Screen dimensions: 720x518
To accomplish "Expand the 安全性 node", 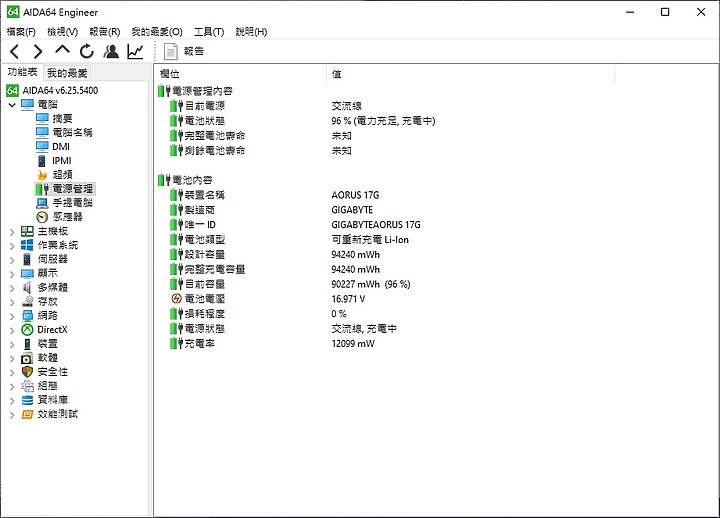I will 12,373.
